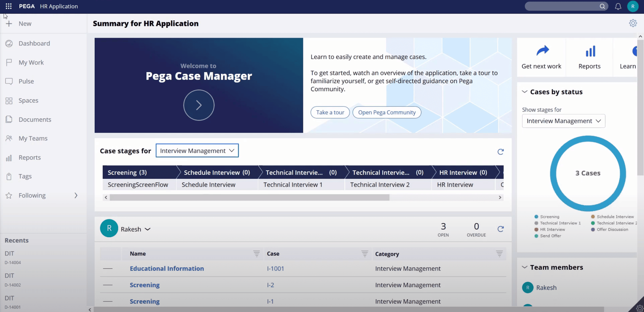Image resolution: width=644 pixels, height=312 pixels.
Task: Collapse the left navigation panel arrow
Action: tap(90, 309)
